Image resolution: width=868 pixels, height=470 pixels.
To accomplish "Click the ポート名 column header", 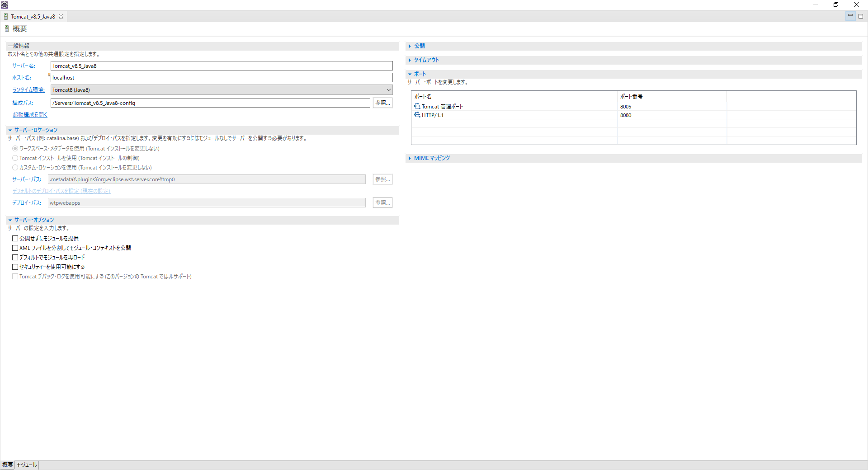I will (x=514, y=97).
